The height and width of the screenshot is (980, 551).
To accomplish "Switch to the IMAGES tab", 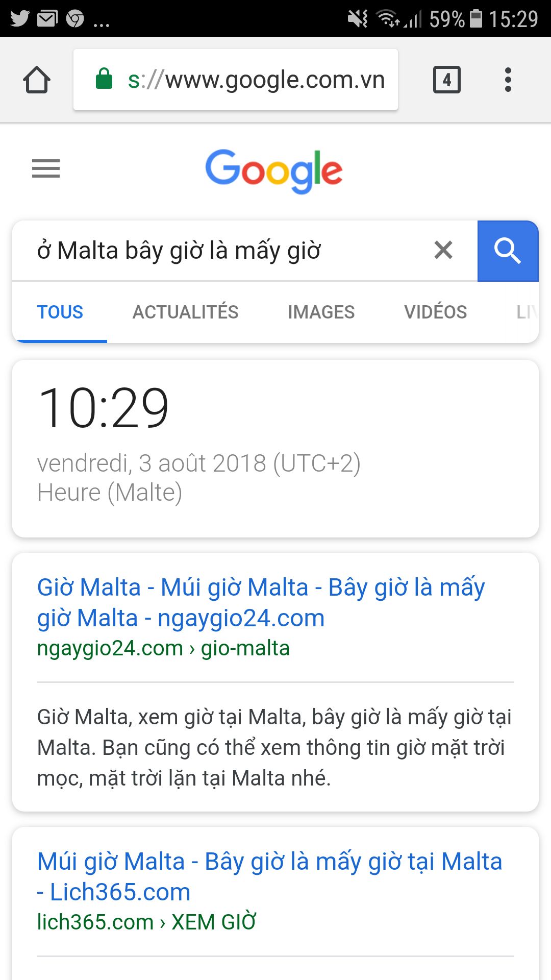I will (321, 312).
